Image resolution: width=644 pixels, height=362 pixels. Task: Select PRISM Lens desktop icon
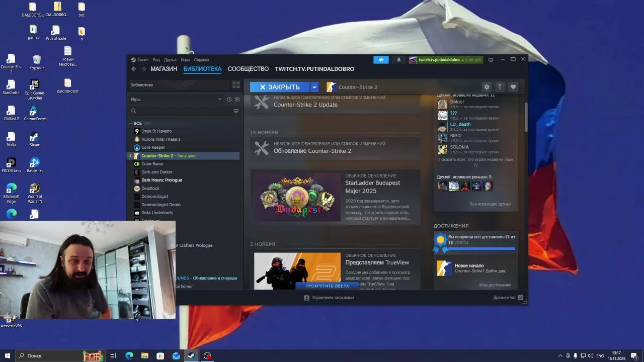click(x=11, y=165)
